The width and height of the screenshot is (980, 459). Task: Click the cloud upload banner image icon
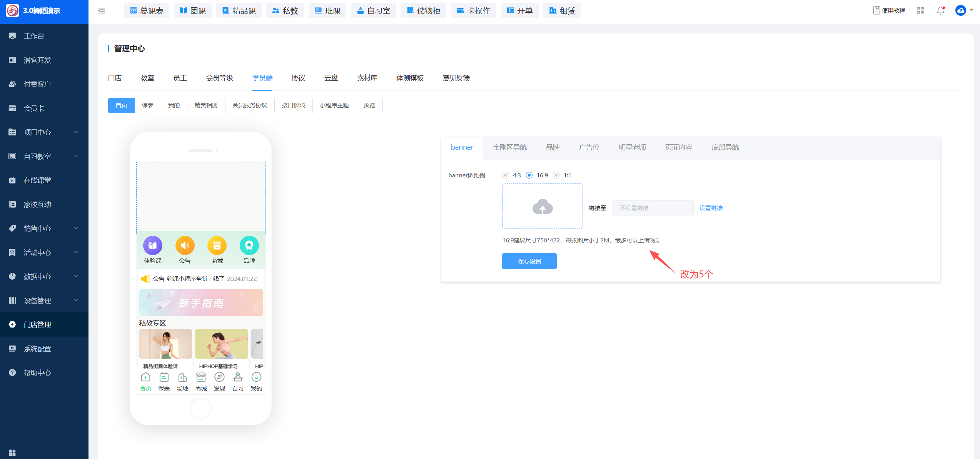542,207
